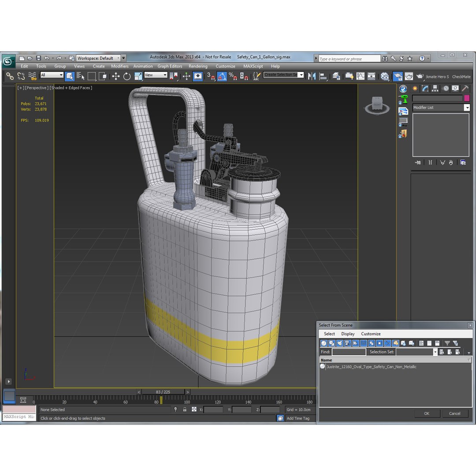This screenshot has width=476, height=476.
Task: Switch to the Motion command panel tab
Action: tap(445, 88)
